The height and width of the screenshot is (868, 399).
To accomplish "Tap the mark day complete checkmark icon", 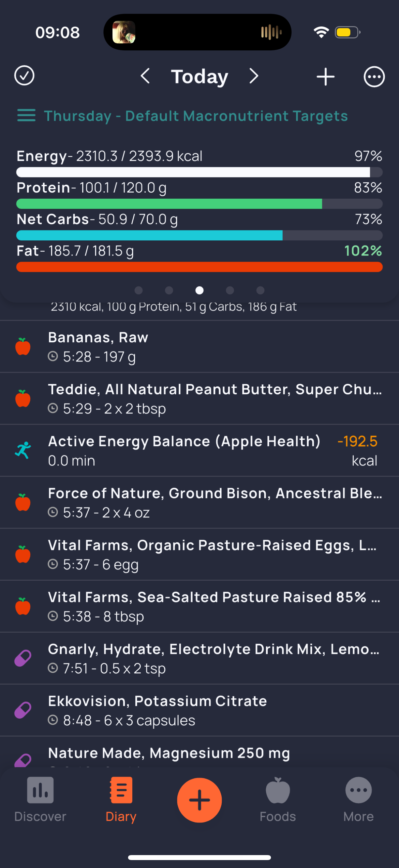I will [x=24, y=76].
